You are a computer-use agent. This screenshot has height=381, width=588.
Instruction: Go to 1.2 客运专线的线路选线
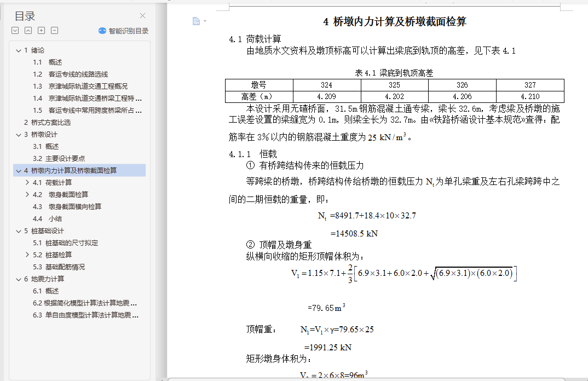coord(70,74)
